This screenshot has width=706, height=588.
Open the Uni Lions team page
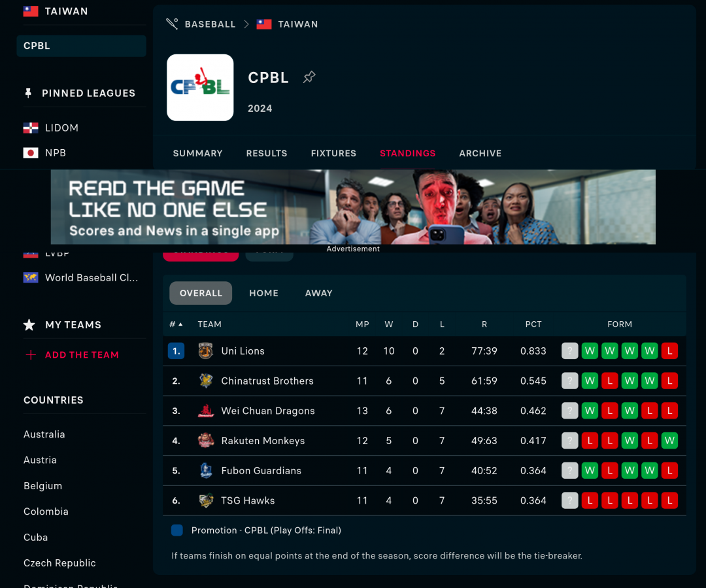click(x=243, y=351)
